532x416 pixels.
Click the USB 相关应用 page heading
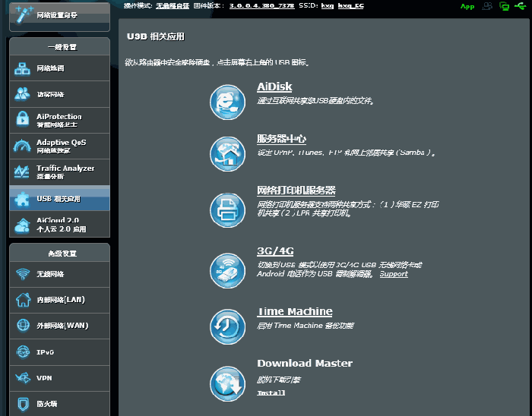pos(155,36)
